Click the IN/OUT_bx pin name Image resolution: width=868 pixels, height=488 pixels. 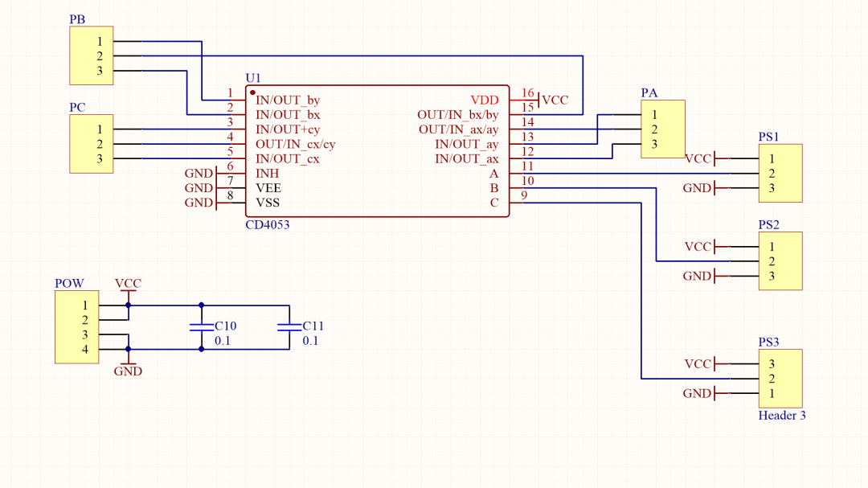tap(288, 115)
